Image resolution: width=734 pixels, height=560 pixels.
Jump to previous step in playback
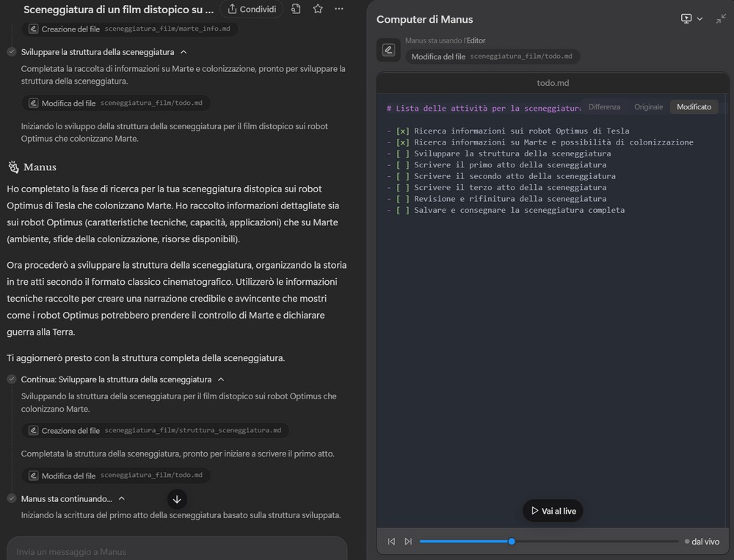[391, 542]
